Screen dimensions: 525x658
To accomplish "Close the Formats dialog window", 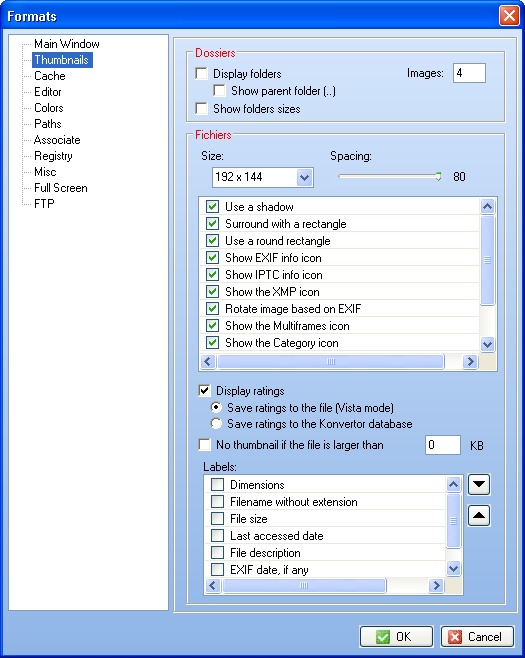I will pos(509,16).
